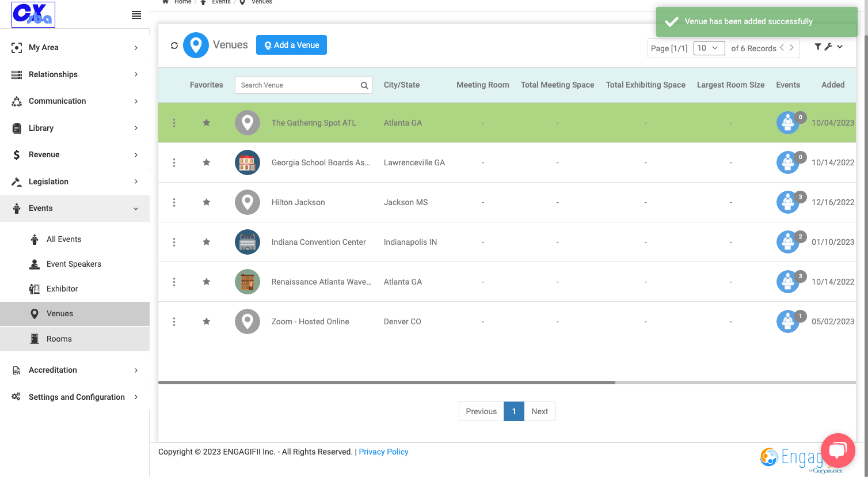Star the Indiana Convention Center venue
The height and width of the screenshot is (477, 868).
click(x=206, y=241)
